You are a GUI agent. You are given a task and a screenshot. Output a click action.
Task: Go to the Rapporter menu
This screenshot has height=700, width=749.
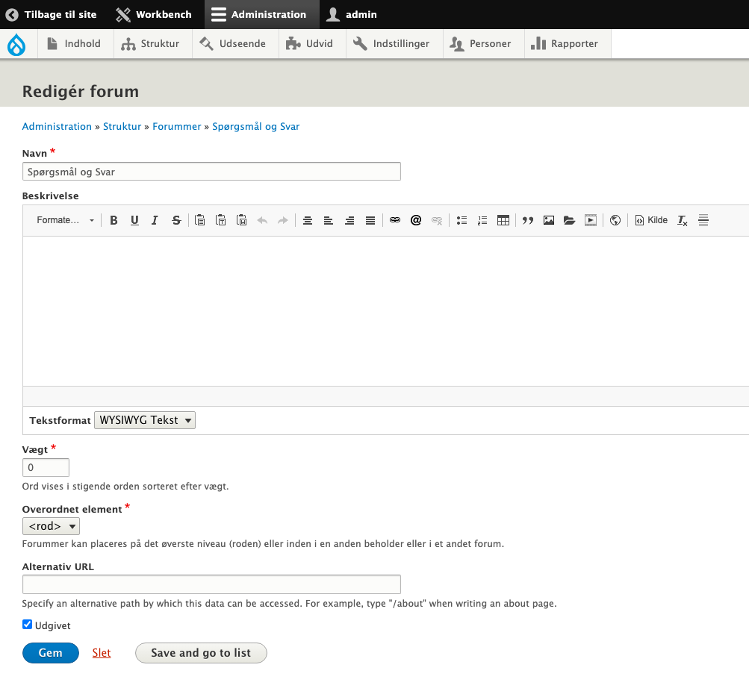pos(566,43)
